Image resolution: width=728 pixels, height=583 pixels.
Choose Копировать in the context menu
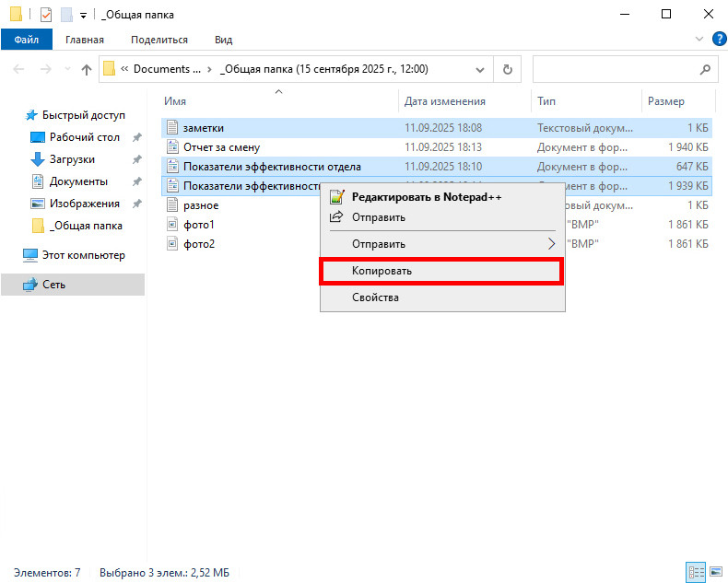(440, 271)
